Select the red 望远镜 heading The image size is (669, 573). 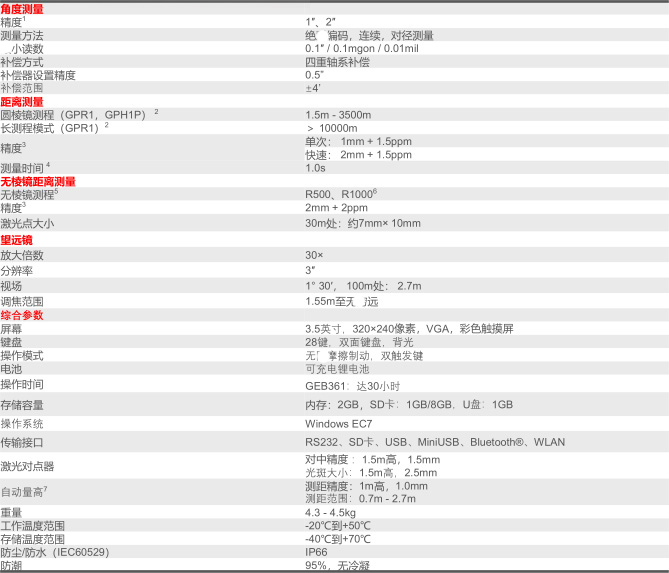coord(17,240)
